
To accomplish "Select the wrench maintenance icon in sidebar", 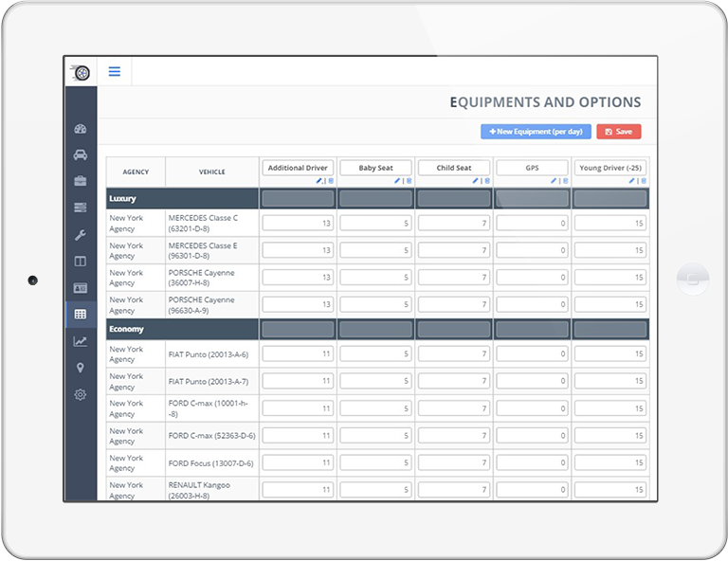I will [81, 234].
